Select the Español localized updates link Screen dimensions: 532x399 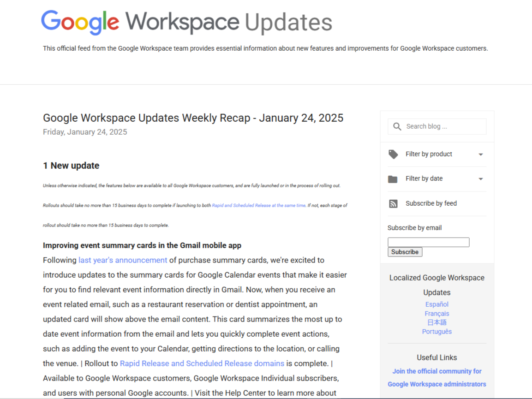436,304
